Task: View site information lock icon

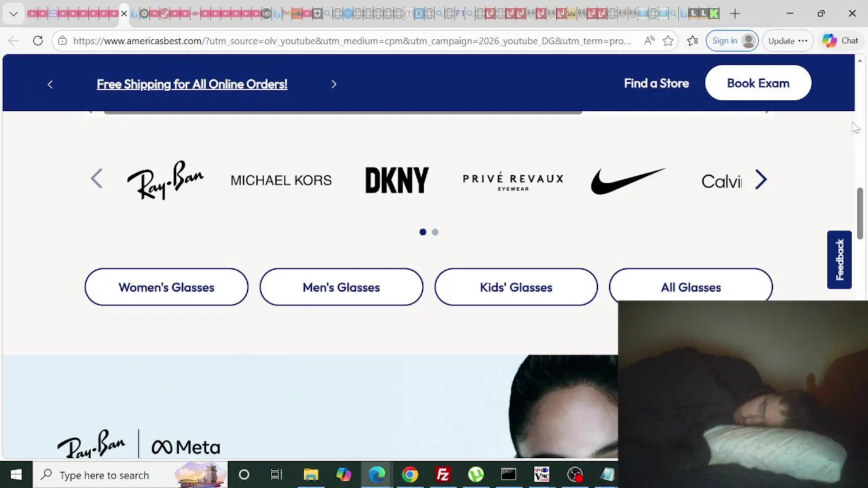Action: pyautogui.click(x=62, y=41)
